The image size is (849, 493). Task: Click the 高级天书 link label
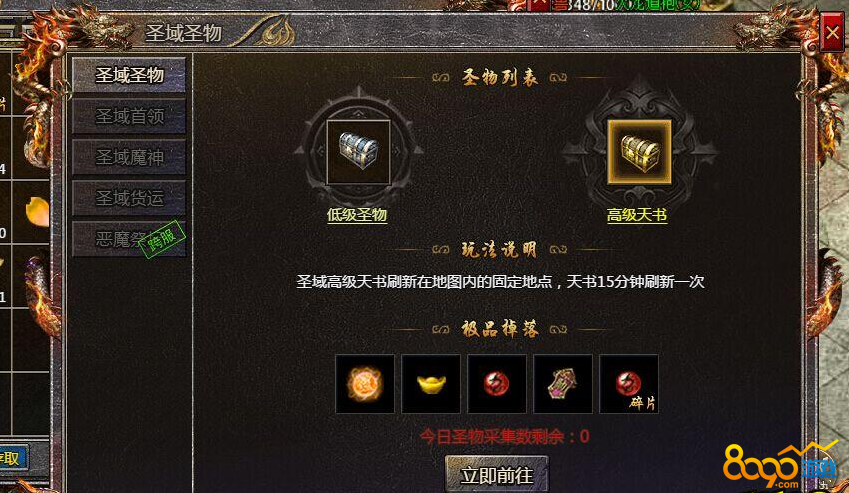[x=637, y=215]
